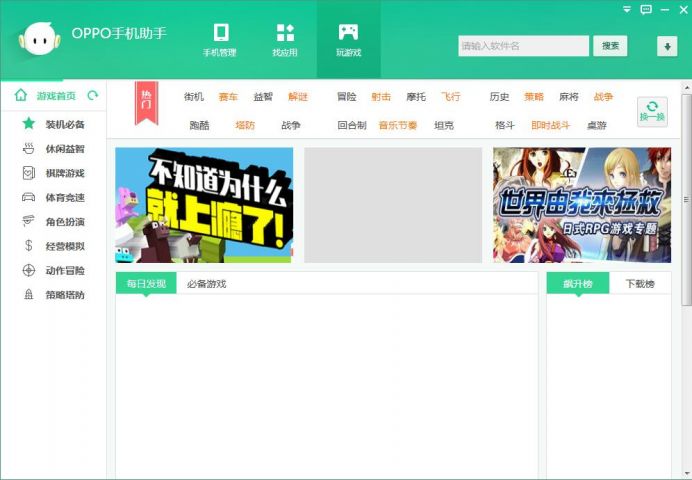Select the 桌游 category tag
692x480 pixels.
click(597, 125)
